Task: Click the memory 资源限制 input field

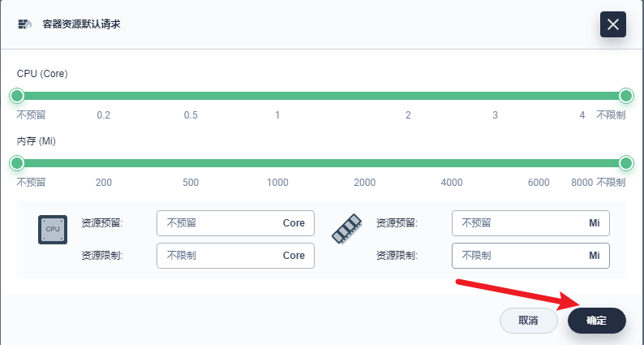Action: 517,256
